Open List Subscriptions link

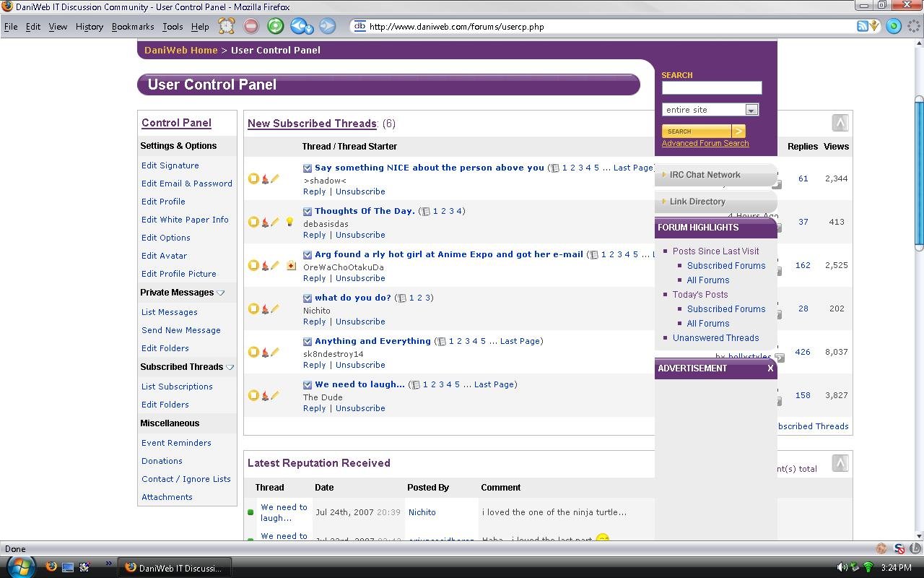tap(177, 387)
